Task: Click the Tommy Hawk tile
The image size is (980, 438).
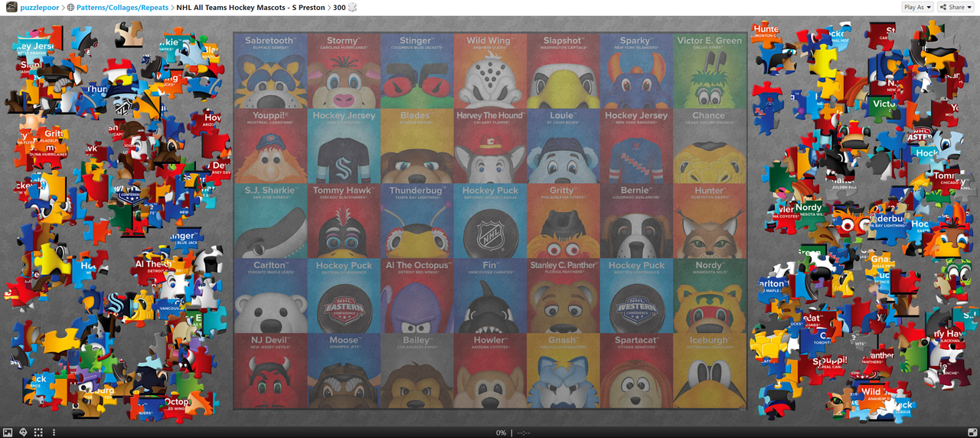Action: pyautogui.click(x=344, y=221)
